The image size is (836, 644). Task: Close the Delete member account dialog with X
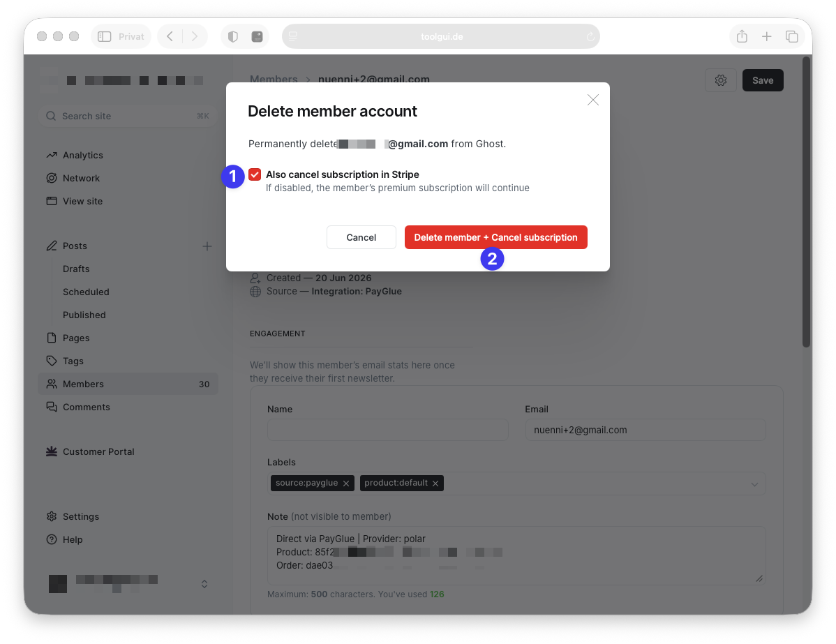pyautogui.click(x=593, y=100)
